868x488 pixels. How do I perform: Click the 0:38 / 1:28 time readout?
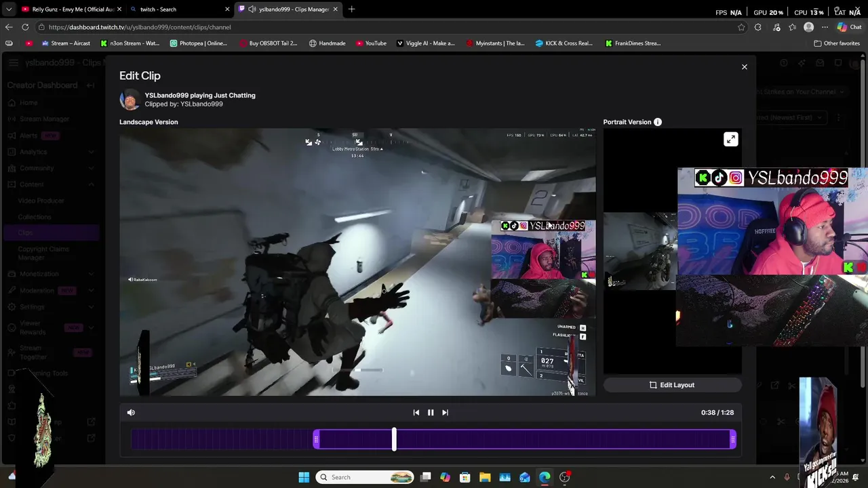[x=717, y=412]
